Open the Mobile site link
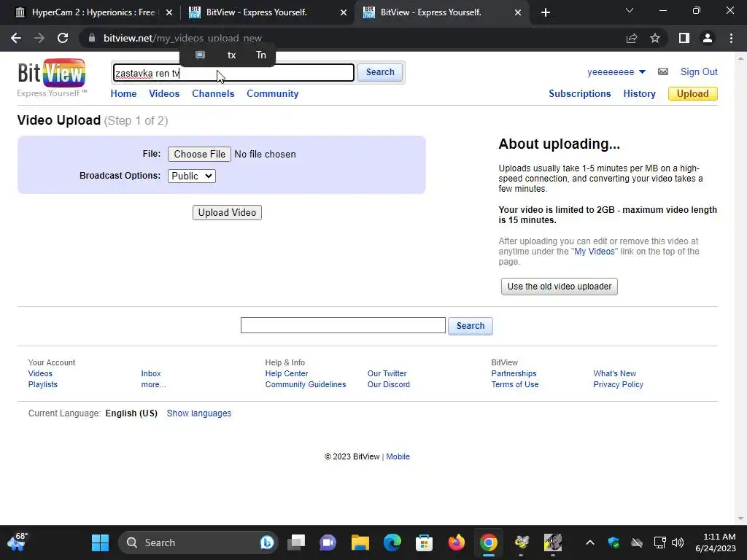The height and width of the screenshot is (560, 747). (398, 456)
